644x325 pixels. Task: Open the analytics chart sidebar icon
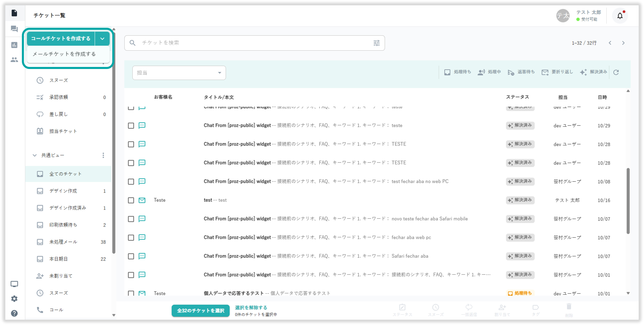(x=14, y=45)
